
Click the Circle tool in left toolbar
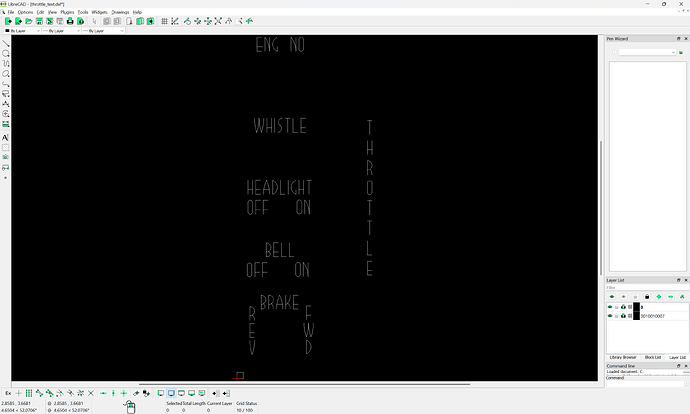[6, 54]
